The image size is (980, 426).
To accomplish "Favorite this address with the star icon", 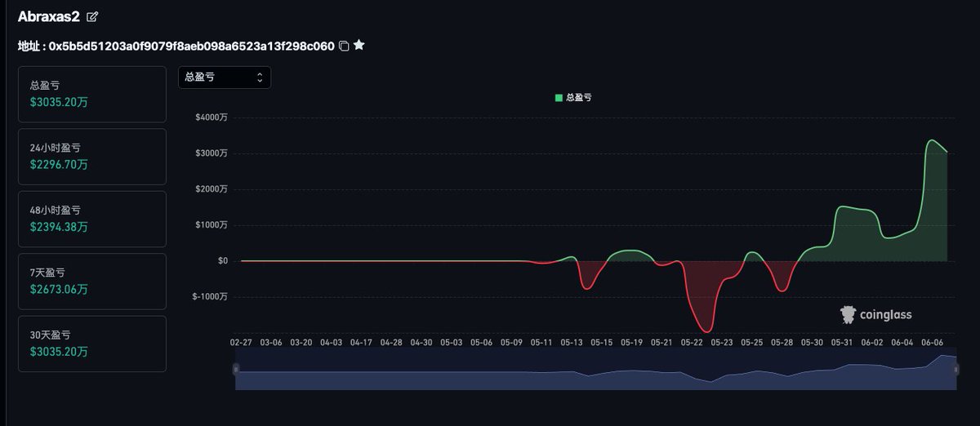I will (359, 46).
